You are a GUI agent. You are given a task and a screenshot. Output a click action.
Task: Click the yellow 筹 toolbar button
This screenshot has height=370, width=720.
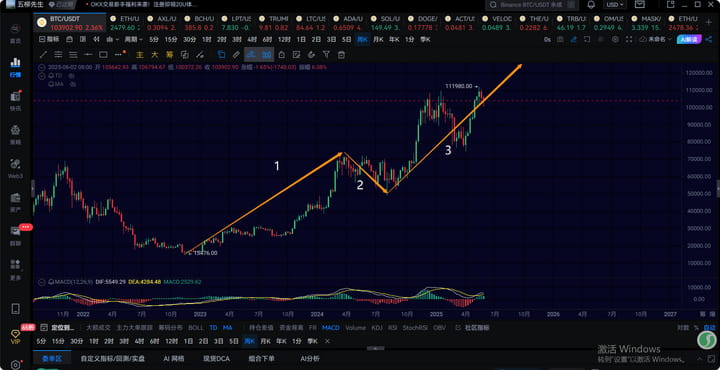(170, 55)
